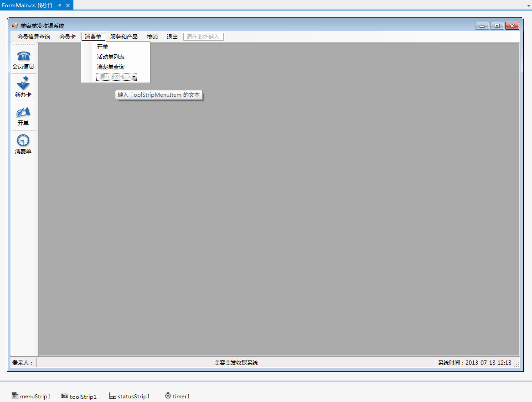Choose 活动单列表 from the 消费单 menu

pos(111,57)
